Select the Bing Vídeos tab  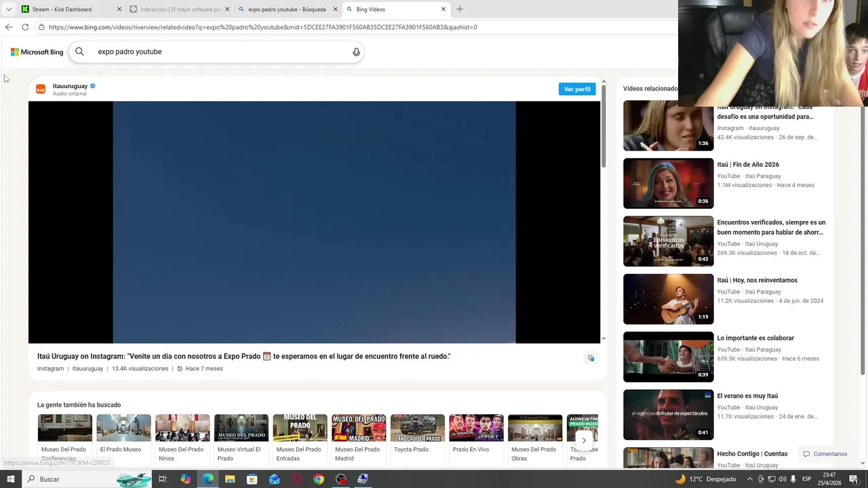pos(396,9)
